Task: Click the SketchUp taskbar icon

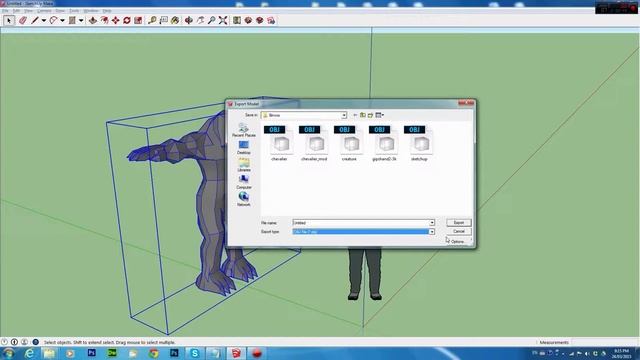Action: click(x=236, y=353)
